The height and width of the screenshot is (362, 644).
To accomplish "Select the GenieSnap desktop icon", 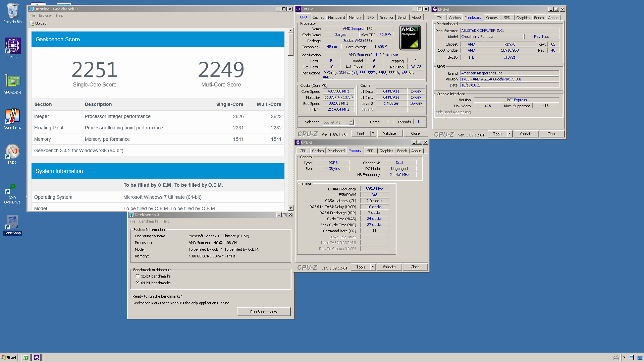I will [x=12, y=225].
